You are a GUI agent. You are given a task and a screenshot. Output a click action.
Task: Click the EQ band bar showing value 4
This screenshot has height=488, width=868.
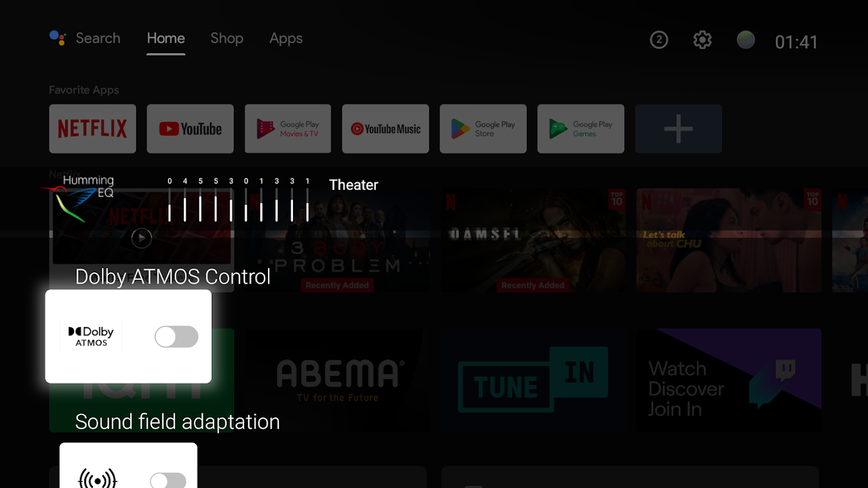(185, 205)
